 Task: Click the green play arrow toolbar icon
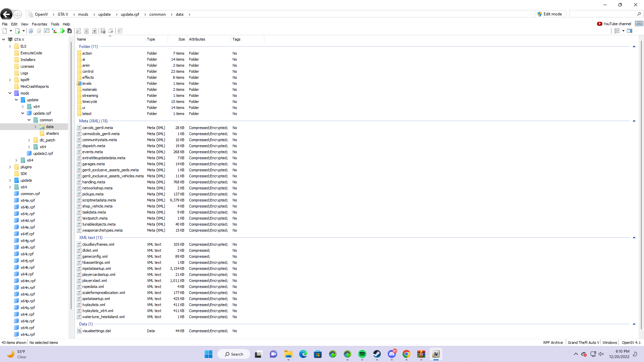coord(62,31)
